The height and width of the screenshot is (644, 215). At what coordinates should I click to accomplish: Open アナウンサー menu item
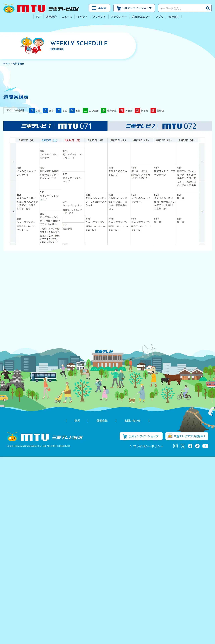pos(119,17)
